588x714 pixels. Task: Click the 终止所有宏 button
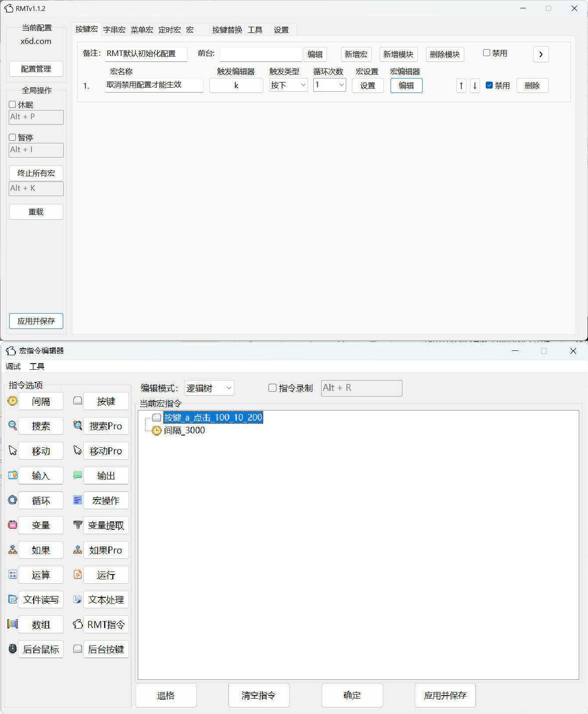(36, 173)
